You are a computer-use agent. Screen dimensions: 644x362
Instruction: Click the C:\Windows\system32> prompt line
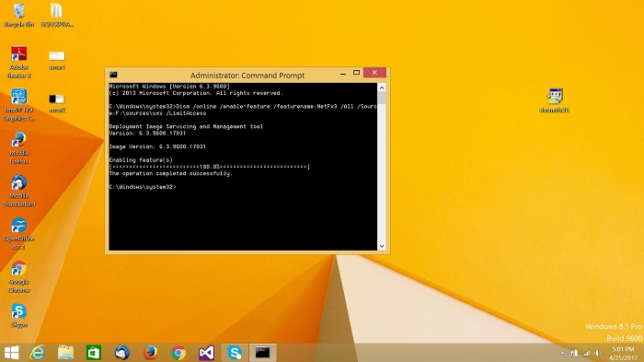coord(143,187)
